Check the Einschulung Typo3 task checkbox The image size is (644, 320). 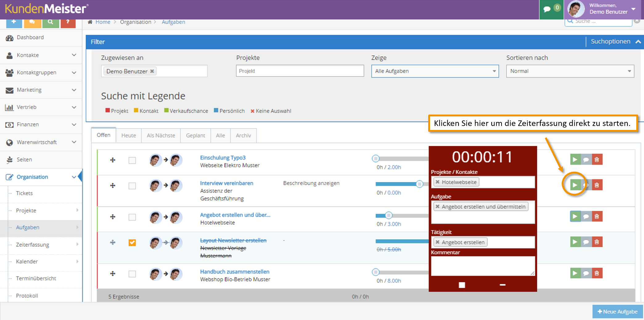(132, 160)
